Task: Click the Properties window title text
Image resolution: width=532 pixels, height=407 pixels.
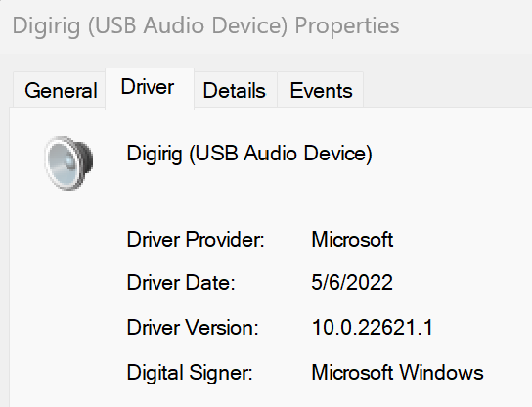Action: pyautogui.click(x=205, y=25)
